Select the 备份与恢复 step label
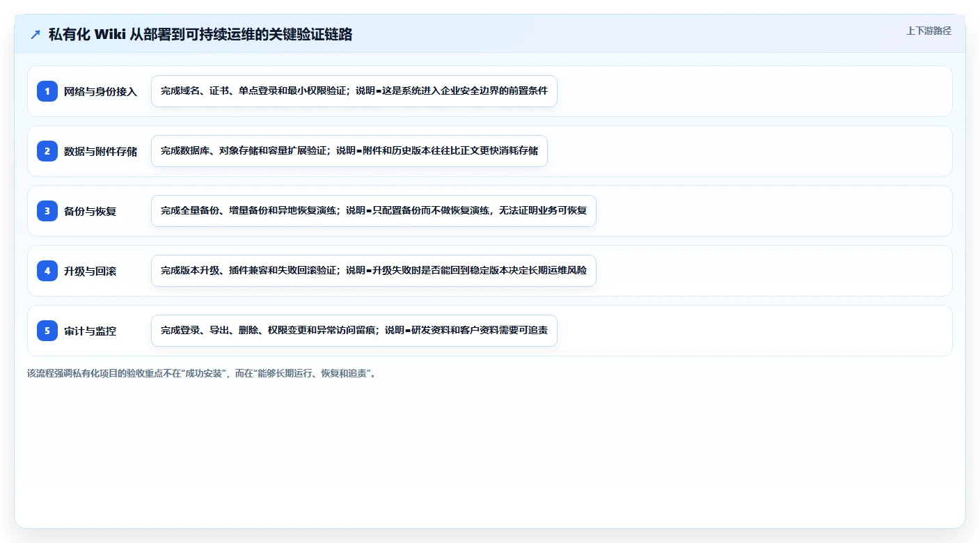 click(90, 211)
